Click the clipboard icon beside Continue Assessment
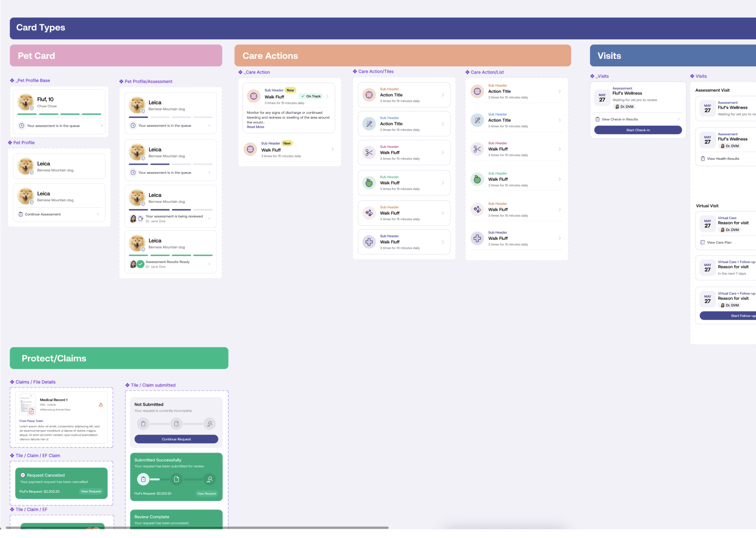 tap(21, 214)
